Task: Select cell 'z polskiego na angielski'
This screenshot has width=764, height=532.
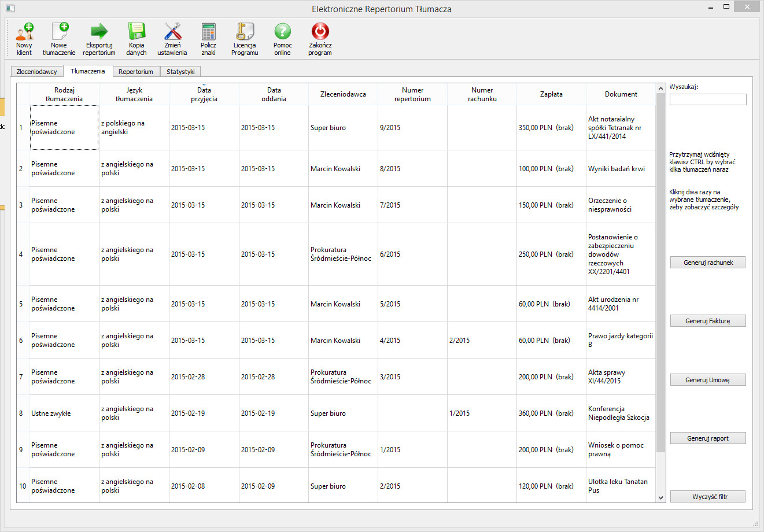Action: [x=134, y=128]
